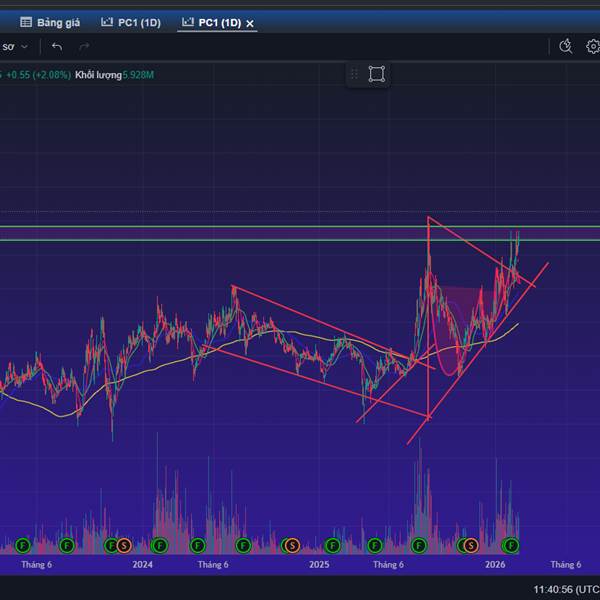Viewport: 600px width, 600px height.
Task: Close the active PC1 (1D) tab
Action: [x=250, y=24]
